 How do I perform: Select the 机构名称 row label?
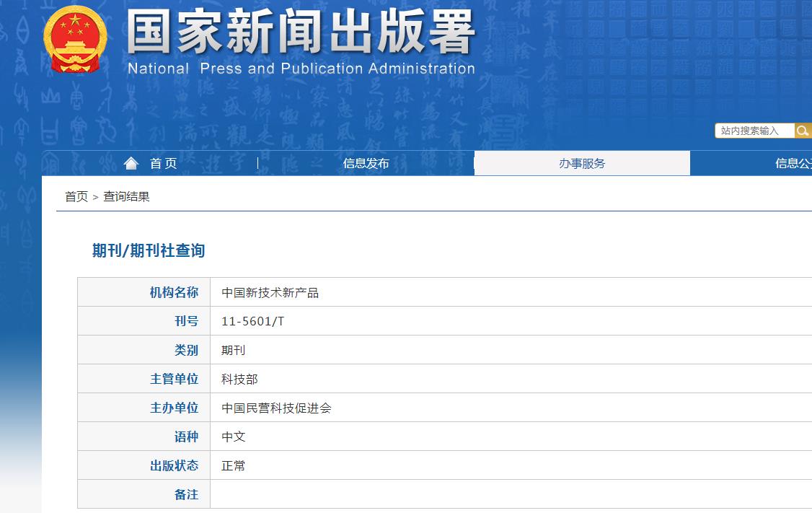[175, 291]
